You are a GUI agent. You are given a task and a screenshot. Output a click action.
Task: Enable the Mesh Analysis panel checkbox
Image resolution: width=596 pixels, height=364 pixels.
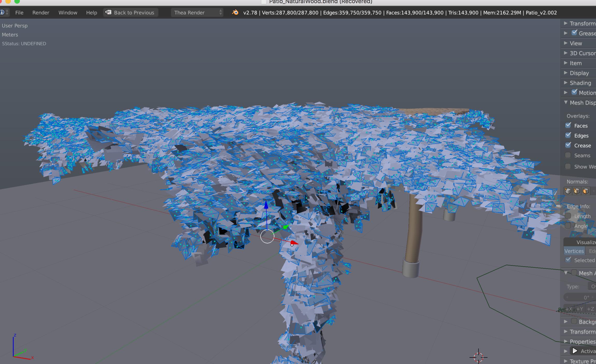[x=574, y=273]
